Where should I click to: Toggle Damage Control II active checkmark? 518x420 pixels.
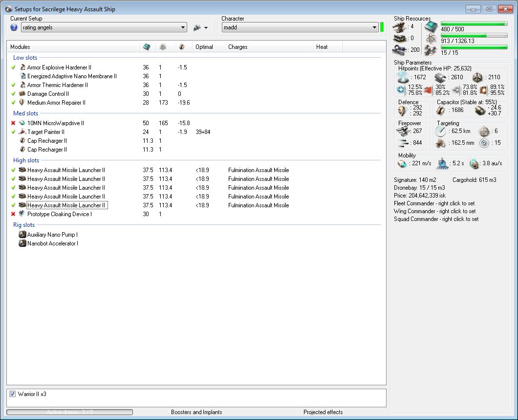13,94
